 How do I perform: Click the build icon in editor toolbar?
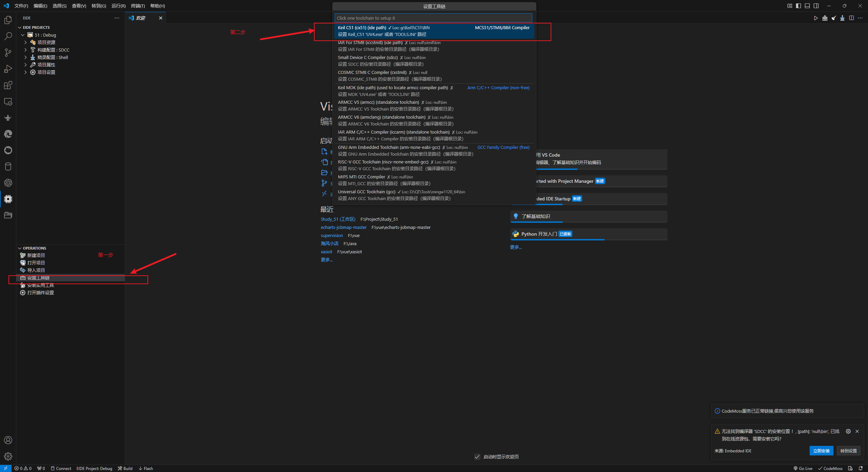coord(825,18)
